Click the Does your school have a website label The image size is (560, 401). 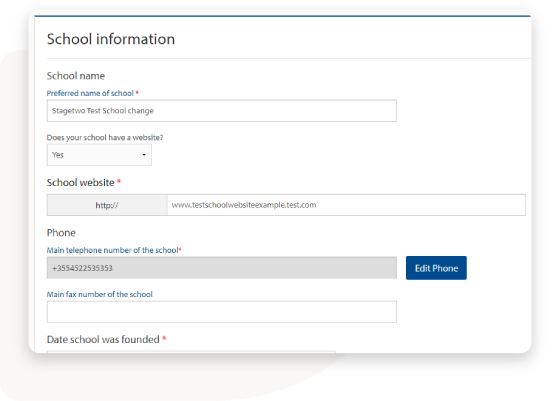tap(105, 137)
